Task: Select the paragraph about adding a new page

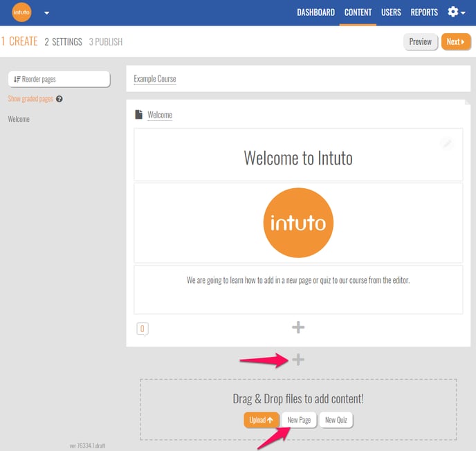Action: pyautogui.click(x=298, y=289)
